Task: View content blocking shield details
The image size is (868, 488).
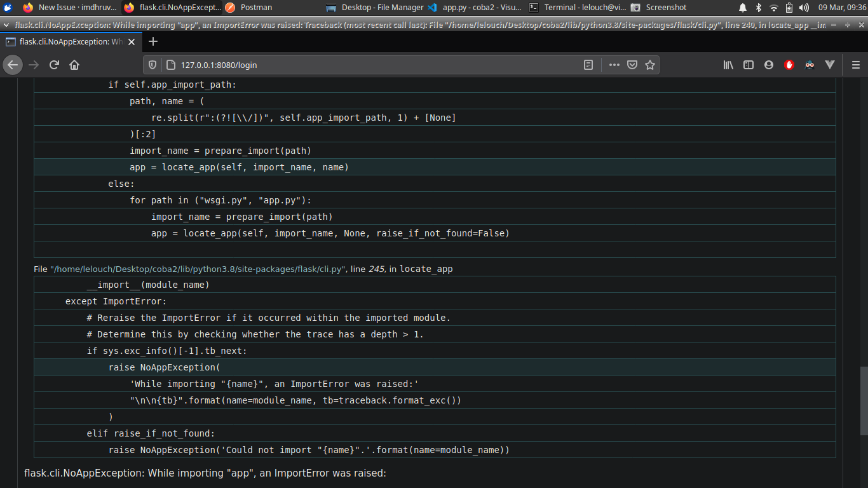Action: coord(153,64)
